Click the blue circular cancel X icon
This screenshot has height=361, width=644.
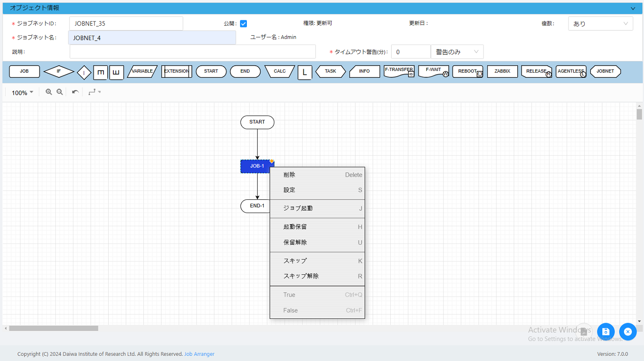pyautogui.click(x=628, y=332)
